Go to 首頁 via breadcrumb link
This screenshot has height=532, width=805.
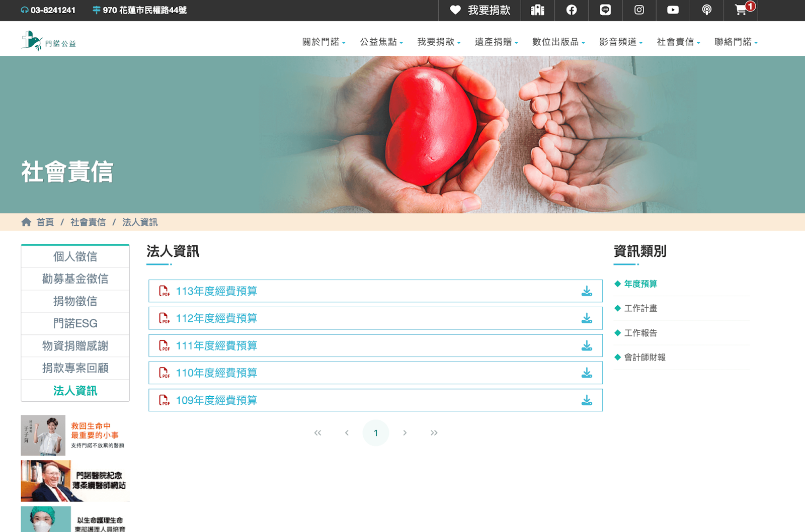pos(45,222)
